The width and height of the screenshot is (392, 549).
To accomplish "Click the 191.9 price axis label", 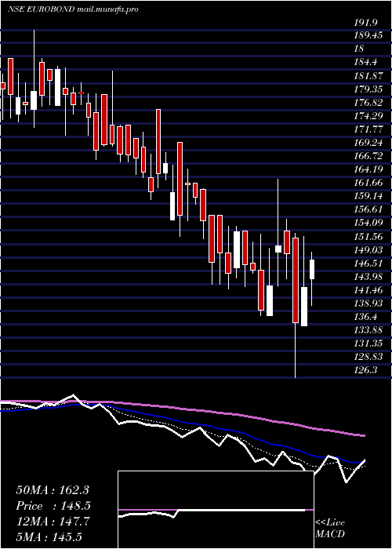I will pyautogui.click(x=365, y=23).
